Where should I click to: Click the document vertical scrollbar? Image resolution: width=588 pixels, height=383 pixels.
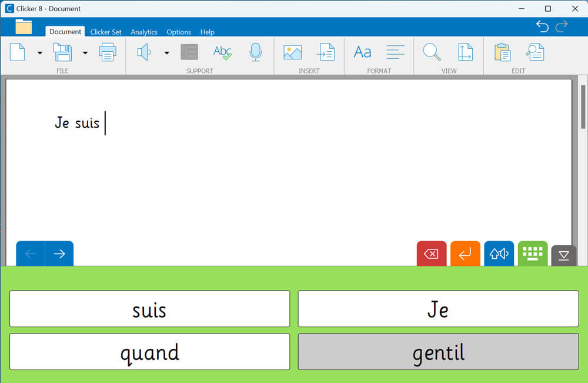click(583, 107)
